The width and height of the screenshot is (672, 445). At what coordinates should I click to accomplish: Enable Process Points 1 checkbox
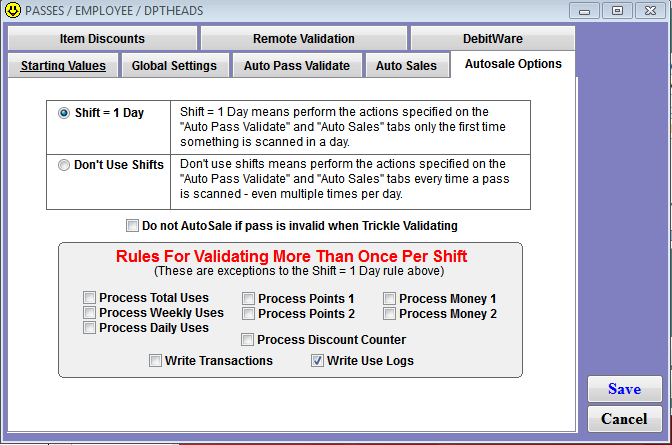(x=248, y=298)
